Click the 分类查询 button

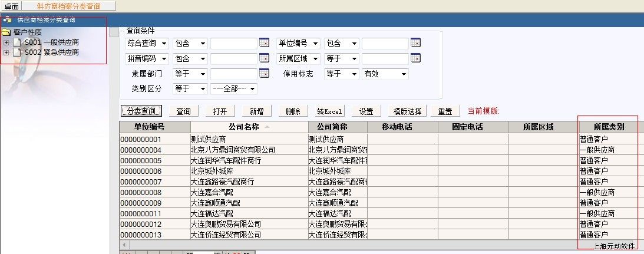coord(141,111)
